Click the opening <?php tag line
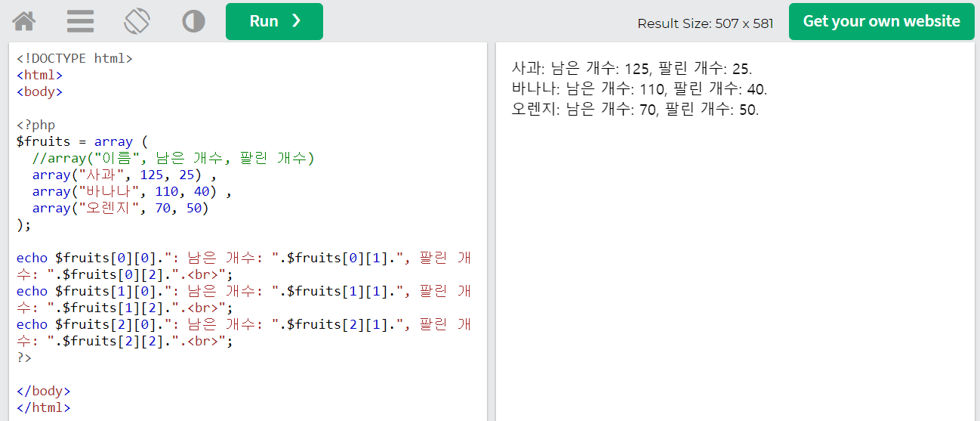The height and width of the screenshot is (421, 980). (x=35, y=125)
